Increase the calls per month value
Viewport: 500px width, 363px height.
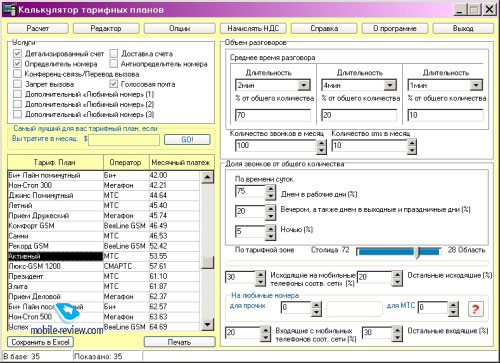(x=321, y=143)
